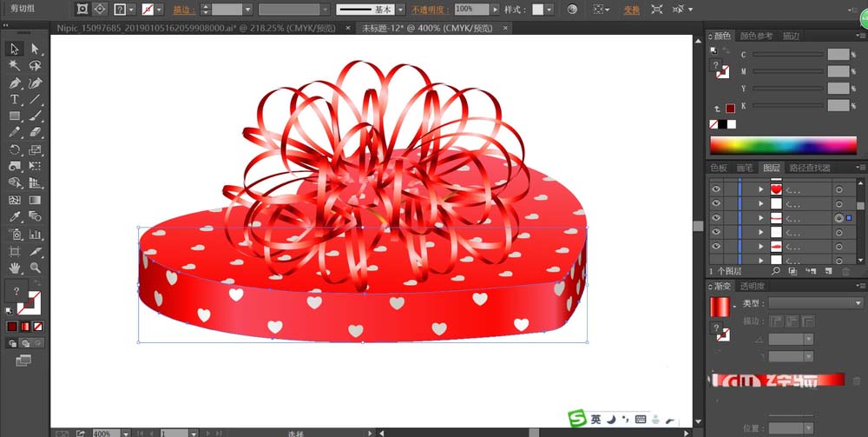Viewport: 868px width, 437px height.
Task: Select the Symbol Sprayer tool
Action: click(15, 234)
